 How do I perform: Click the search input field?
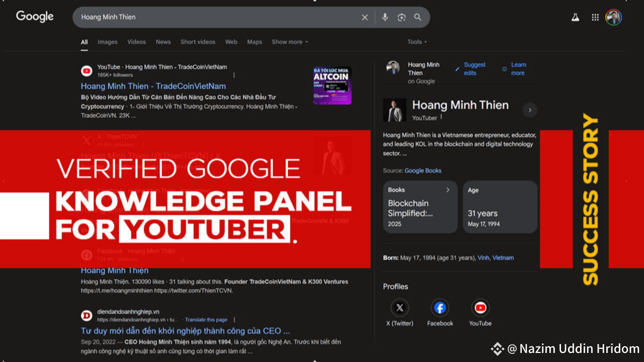coord(216,17)
